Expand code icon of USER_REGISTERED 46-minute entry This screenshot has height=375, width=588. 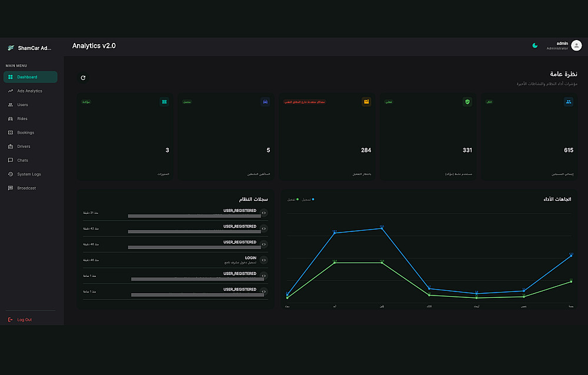point(264,244)
